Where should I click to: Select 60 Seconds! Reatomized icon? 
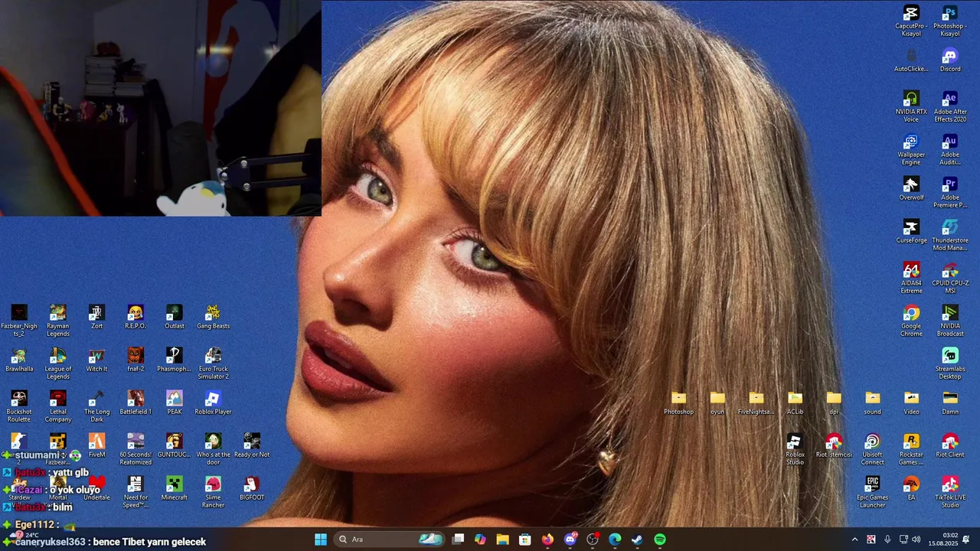136,448
